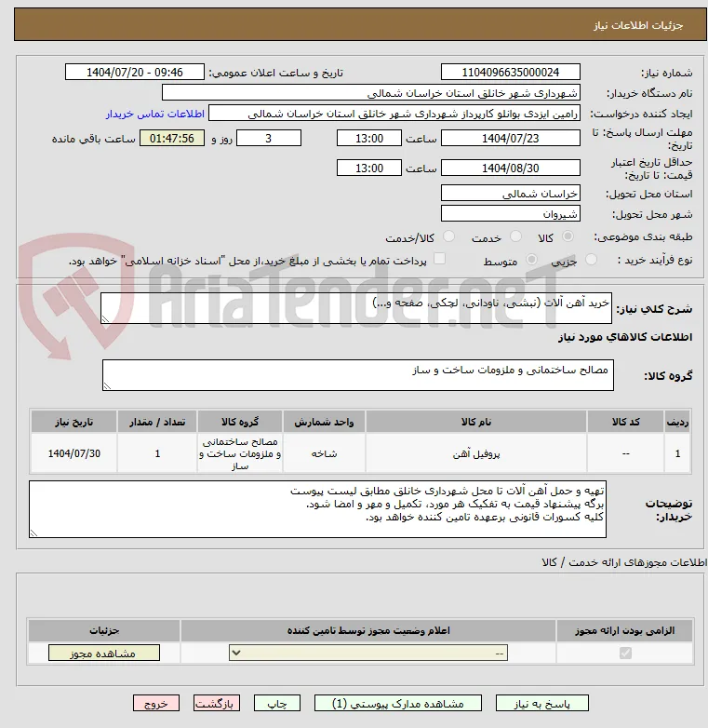Select the کالا/خدمت radio button
Screen dimensions: 708x728
click(448, 236)
